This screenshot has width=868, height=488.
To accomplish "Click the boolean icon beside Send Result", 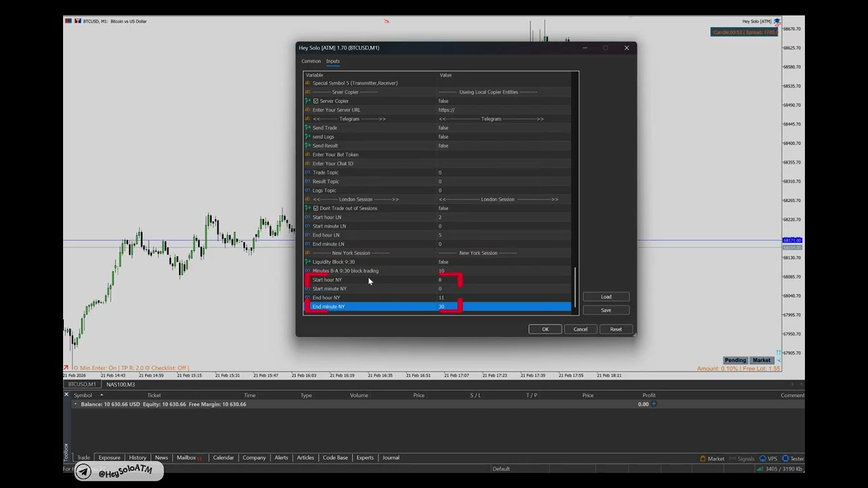I will tap(307, 146).
